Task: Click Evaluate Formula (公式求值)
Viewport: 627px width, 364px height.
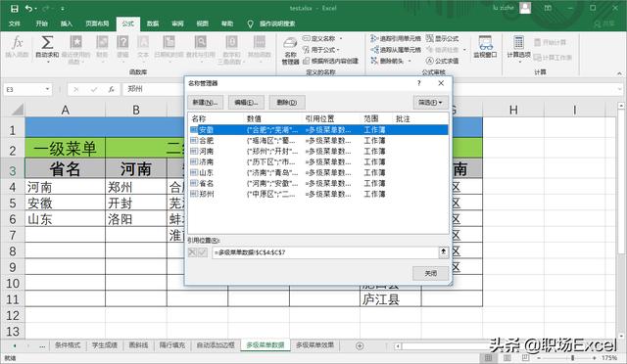Action: [442, 61]
